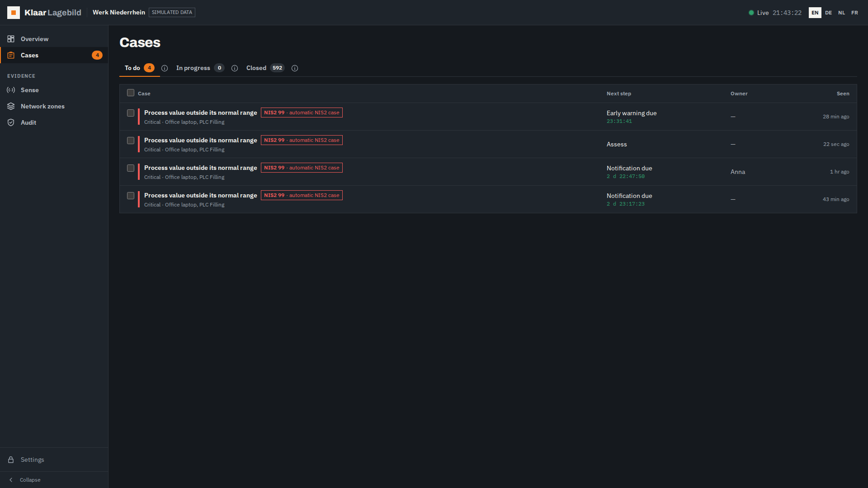Image resolution: width=868 pixels, height=488 pixels.
Task: Click the Next step column header
Action: (x=619, y=94)
